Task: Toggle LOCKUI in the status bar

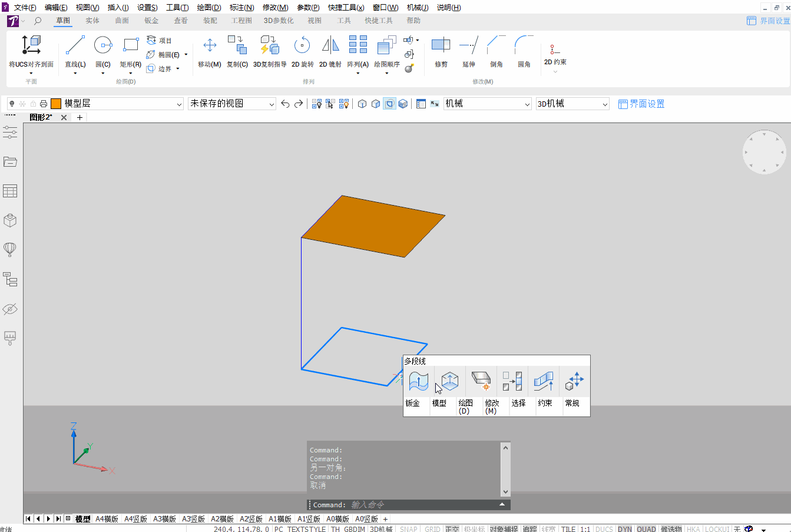Action: pyautogui.click(x=717, y=529)
